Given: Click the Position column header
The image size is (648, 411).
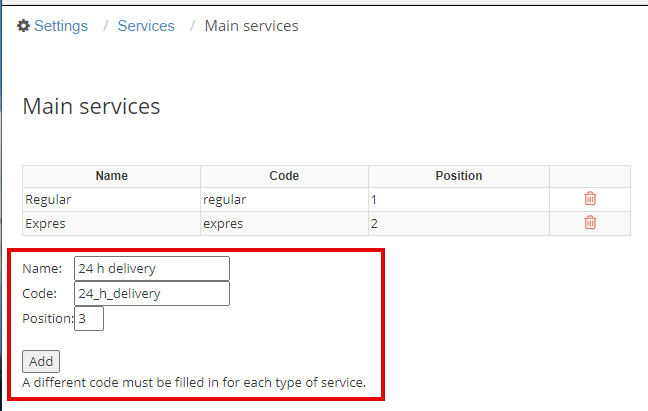Looking at the screenshot, I should point(459,176).
